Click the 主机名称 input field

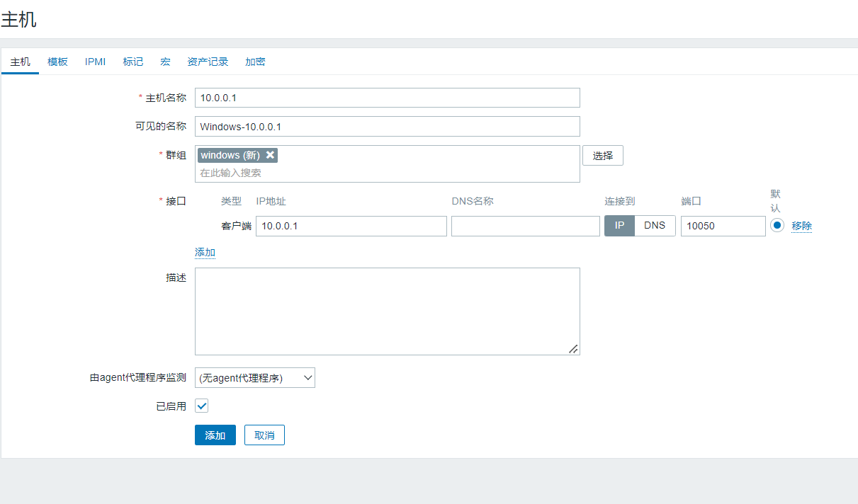(x=387, y=98)
